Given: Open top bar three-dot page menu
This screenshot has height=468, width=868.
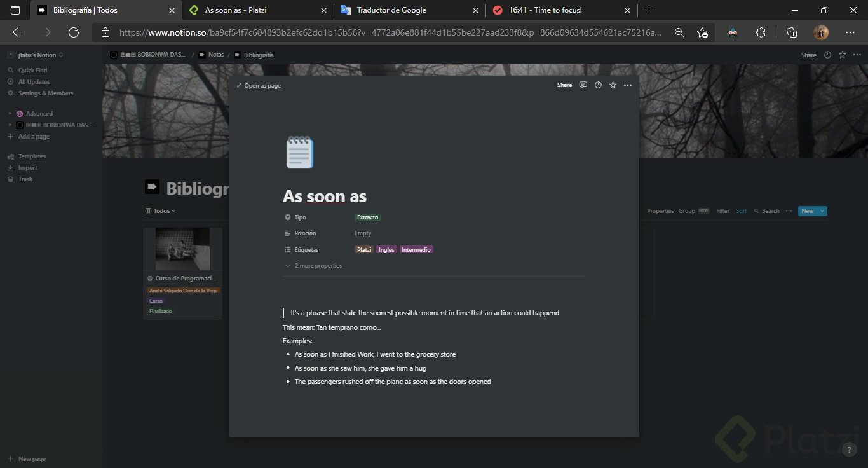Looking at the screenshot, I should point(857,55).
